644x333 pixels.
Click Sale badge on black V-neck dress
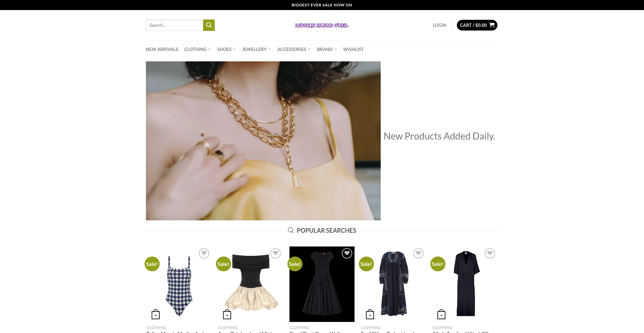(x=438, y=264)
